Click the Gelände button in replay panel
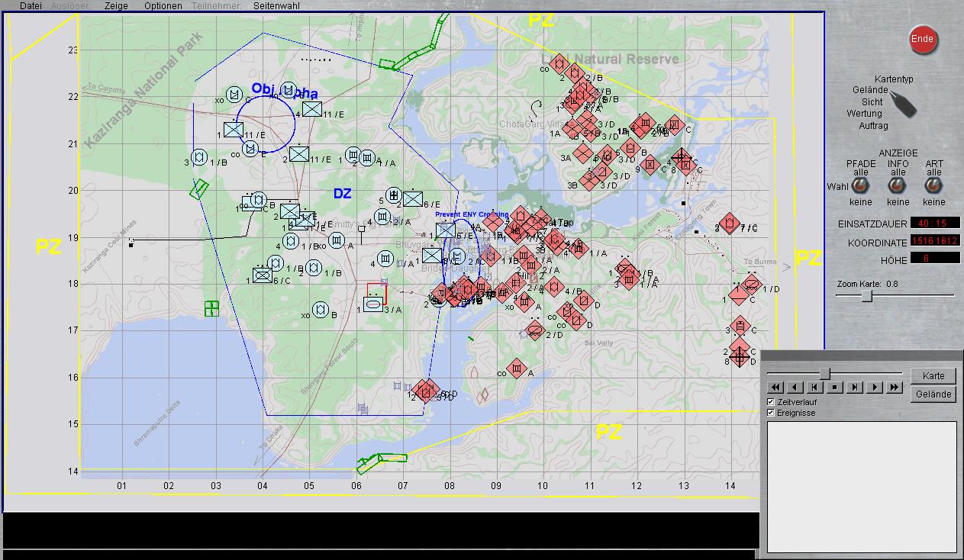The width and height of the screenshot is (964, 560). point(933,394)
